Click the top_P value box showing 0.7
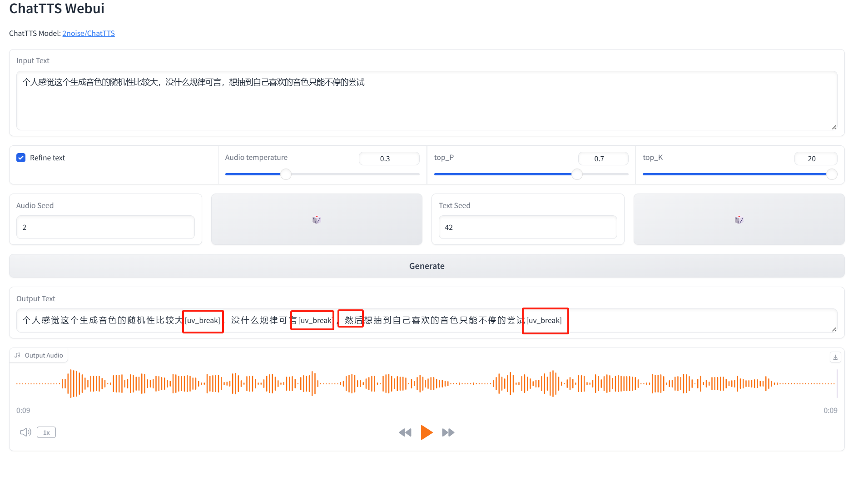The height and width of the screenshot is (477, 868). 603,159
